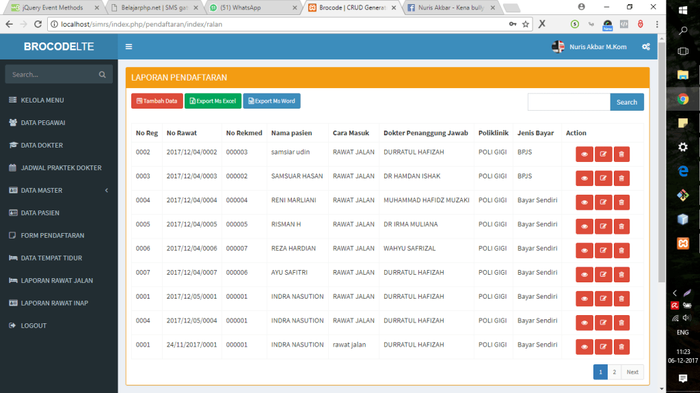View the AYU SAFITRI record
This screenshot has width=700, height=393.
coord(584,275)
